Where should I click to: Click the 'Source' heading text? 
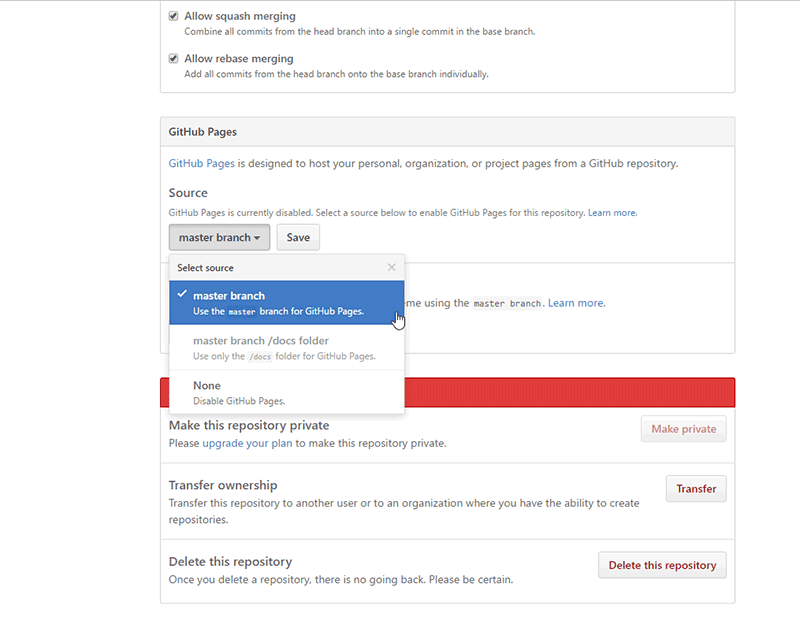pos(188,193)
